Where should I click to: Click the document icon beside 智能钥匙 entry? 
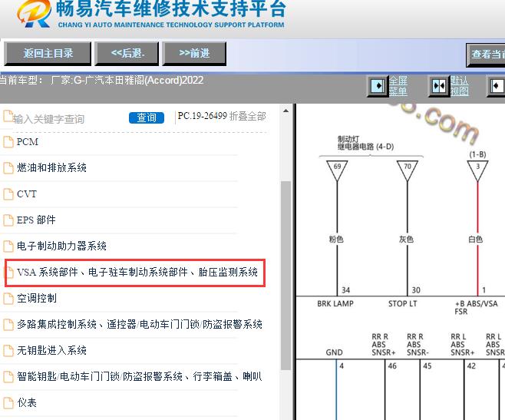8,376
